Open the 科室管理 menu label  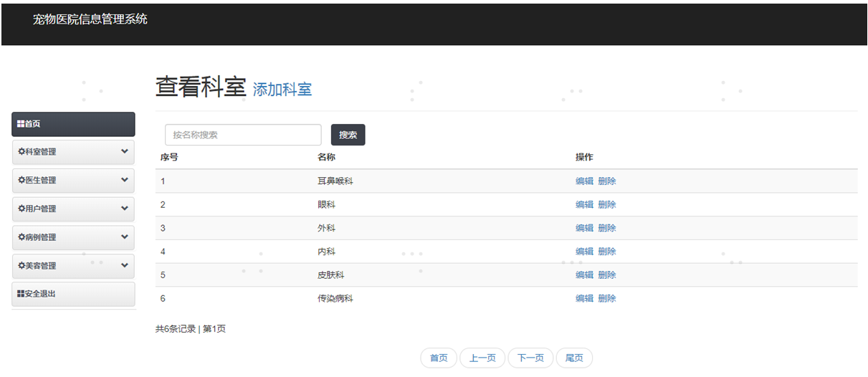click(40, 152)
